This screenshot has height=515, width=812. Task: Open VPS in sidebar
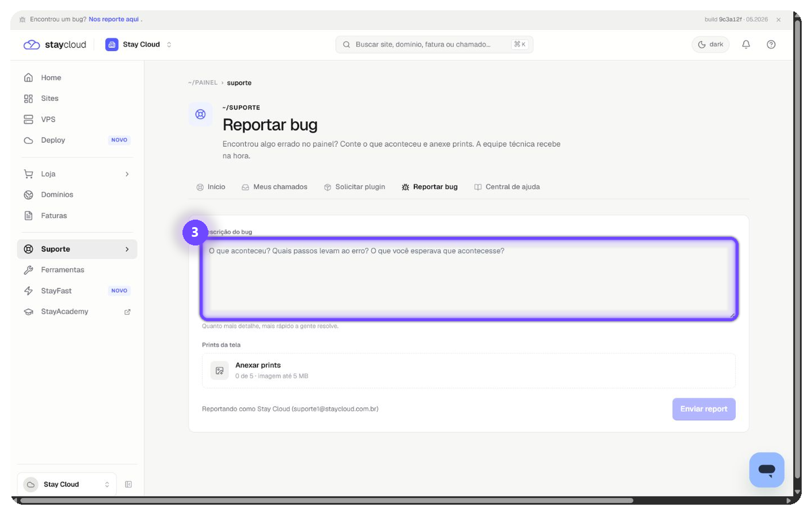coord(77,119)
